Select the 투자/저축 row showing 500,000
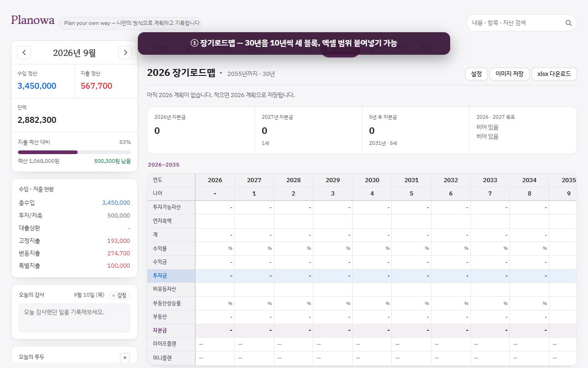588x368 pixels. pyautogui.click(x=74, y=215)
